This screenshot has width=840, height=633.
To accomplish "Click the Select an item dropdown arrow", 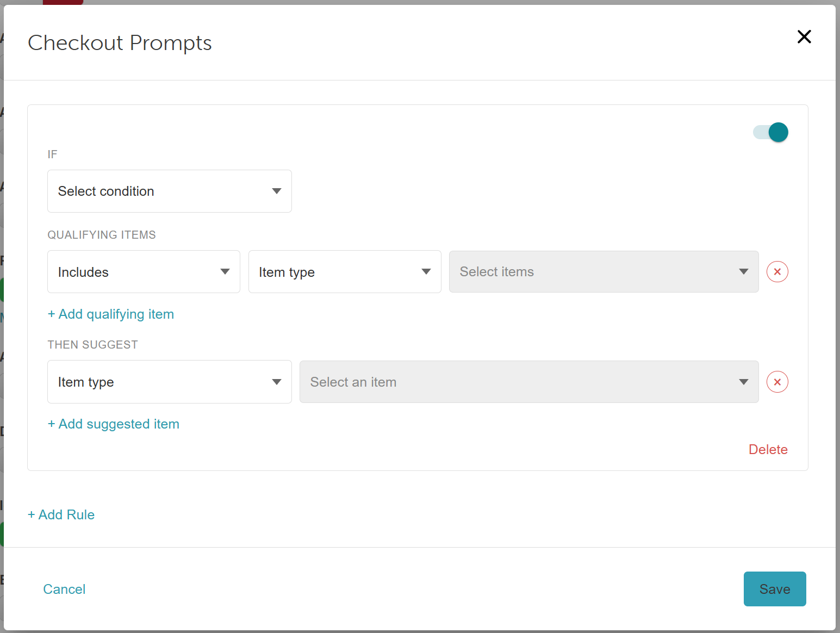I will point(744,382).
